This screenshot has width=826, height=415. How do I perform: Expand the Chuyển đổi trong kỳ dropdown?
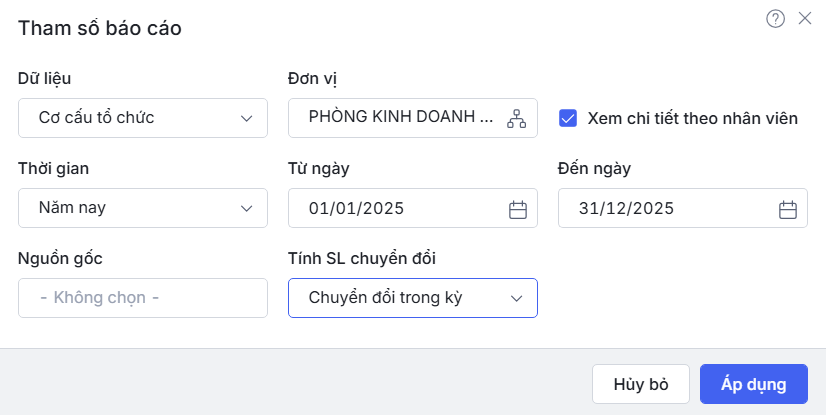(400, 298)
